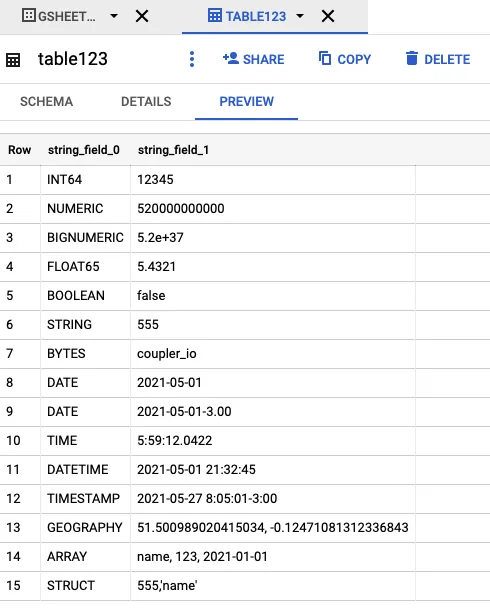
Task: Select the 555,'name' value cell
Action: pyautogui.click(x=273, y=586)
